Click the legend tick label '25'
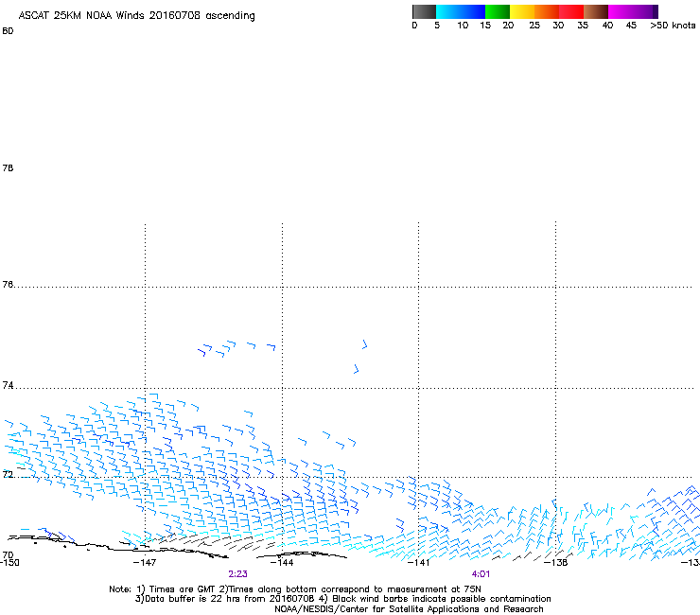The image size is (700, 615). (x=534, y=26)
